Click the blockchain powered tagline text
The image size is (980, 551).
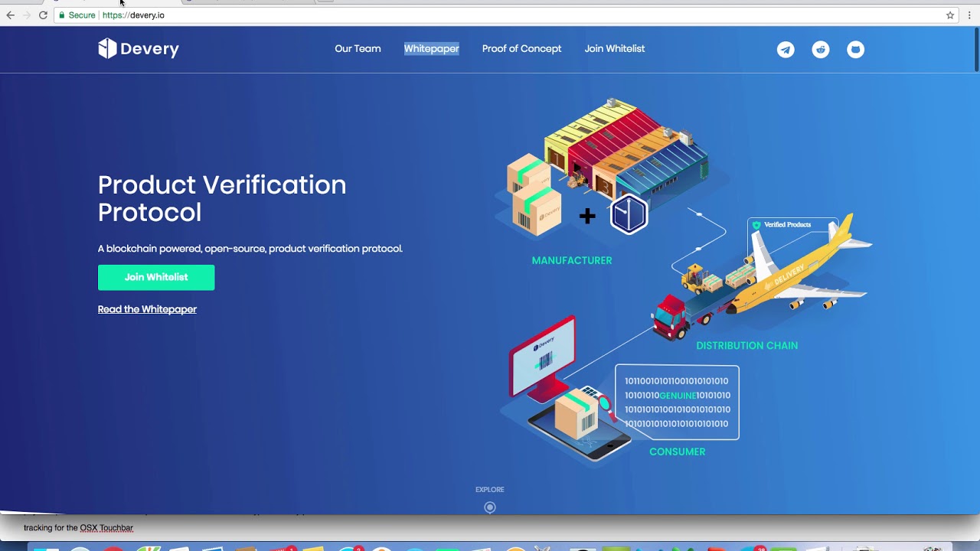coord(250,249)
